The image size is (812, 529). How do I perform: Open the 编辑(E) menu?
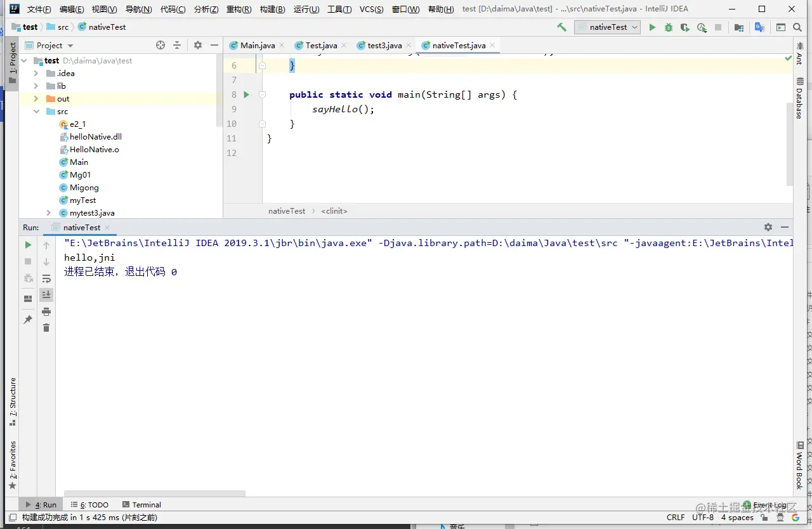[72, 9]
